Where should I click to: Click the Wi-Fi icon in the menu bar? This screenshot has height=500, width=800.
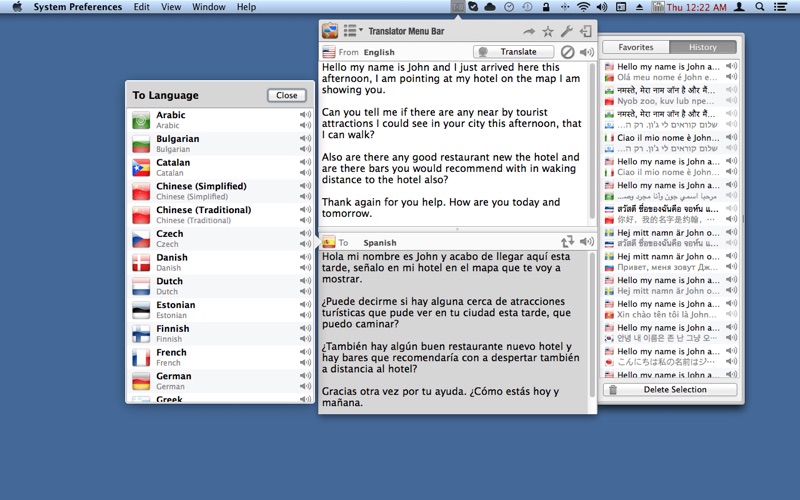pyautogui.click(x=583, y=7)
